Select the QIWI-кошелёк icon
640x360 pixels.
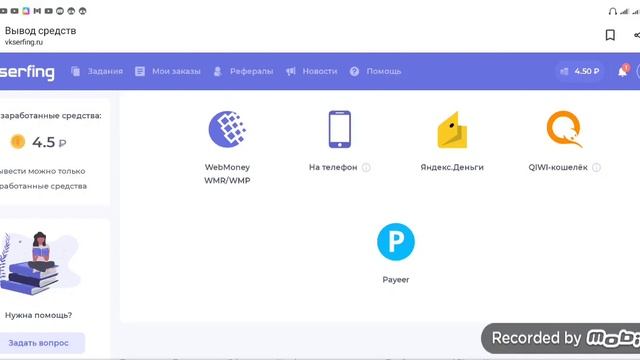(x=564, y=129)
